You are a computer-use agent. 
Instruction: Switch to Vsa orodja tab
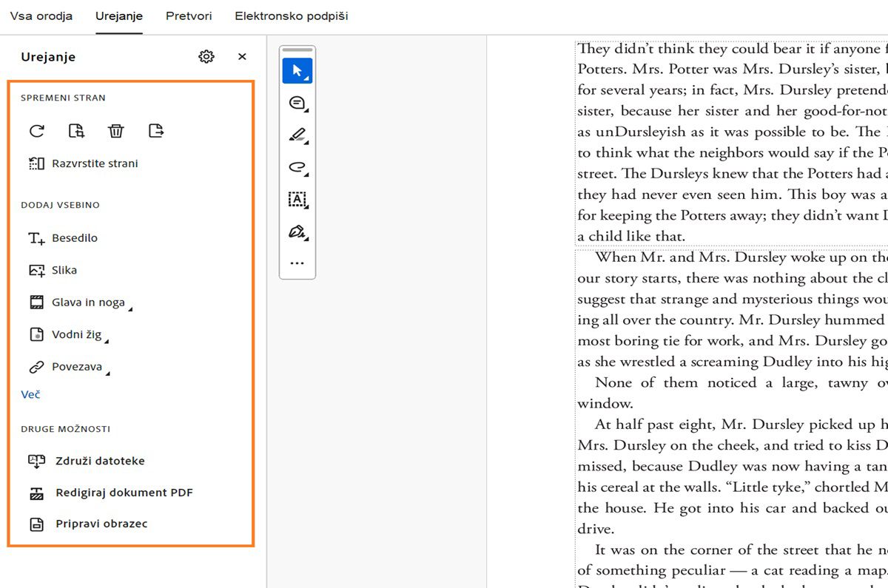click(41, 16)
